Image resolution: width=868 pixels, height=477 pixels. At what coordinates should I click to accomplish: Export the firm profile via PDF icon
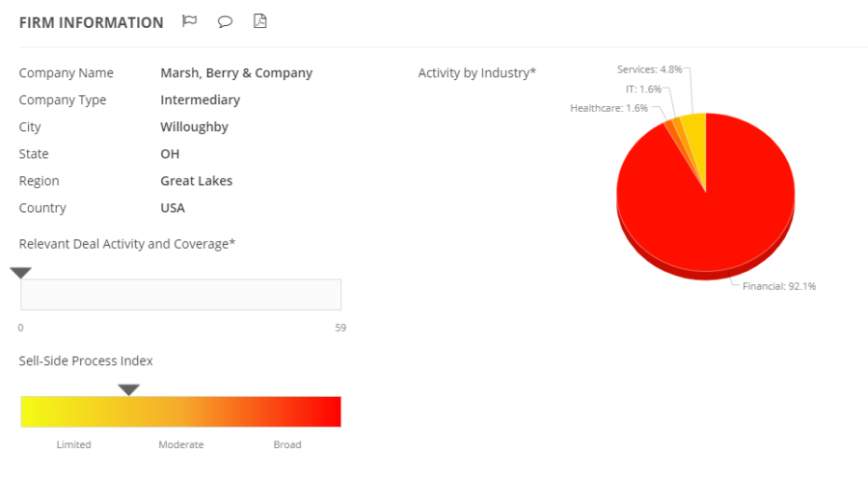260,21
